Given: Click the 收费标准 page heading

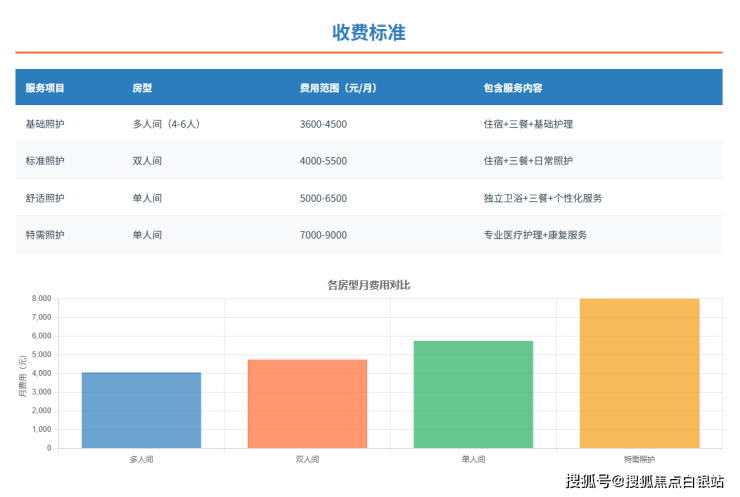Looking at the screenshot, I should (369, 32).
